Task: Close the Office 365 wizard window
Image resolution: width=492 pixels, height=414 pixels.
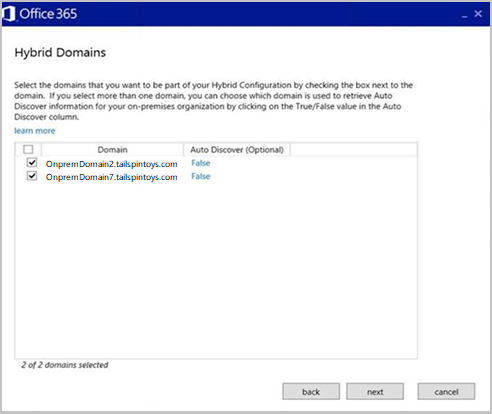Action: click(x=478, y=14)
